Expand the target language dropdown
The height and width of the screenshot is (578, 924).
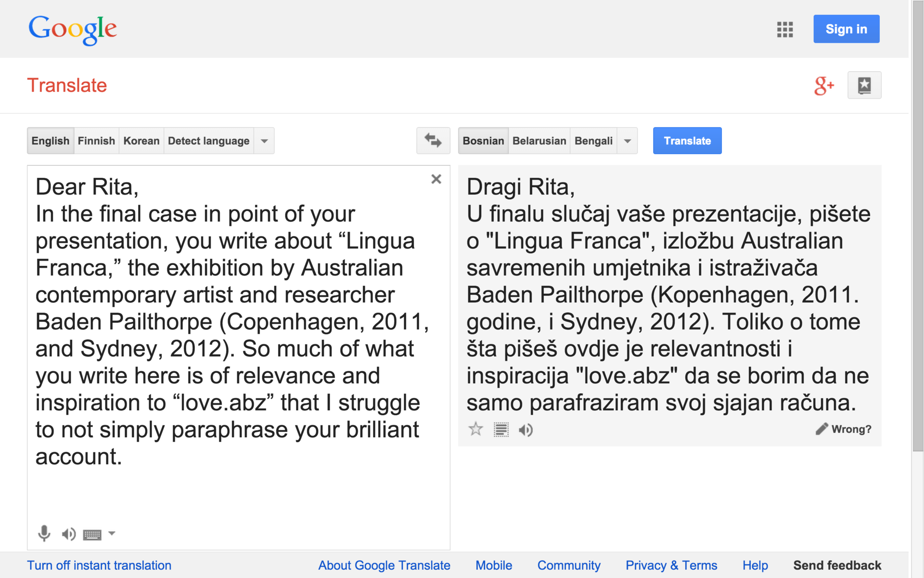tap(627, 141)
